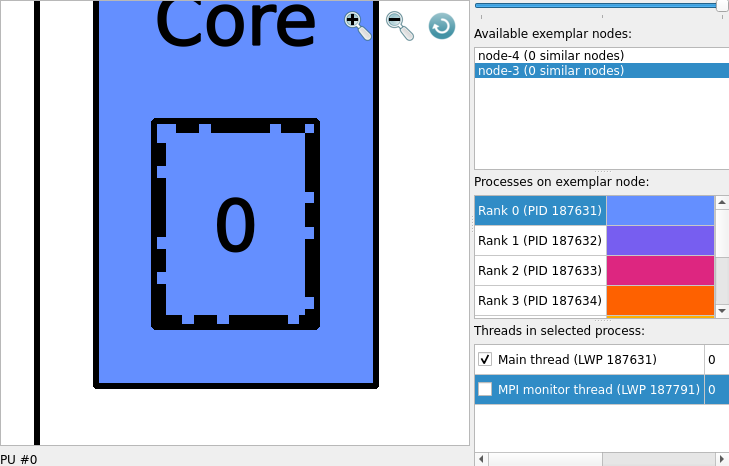This screenshot has width=729, height=466.
Task: Select Rank 2 (PID 187633) process
Action: click(540, 270)
